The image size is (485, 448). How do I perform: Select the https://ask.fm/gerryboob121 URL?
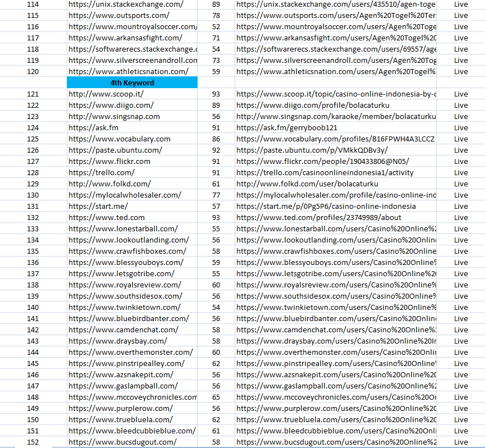pyautogui.click(x=336, y=128)
